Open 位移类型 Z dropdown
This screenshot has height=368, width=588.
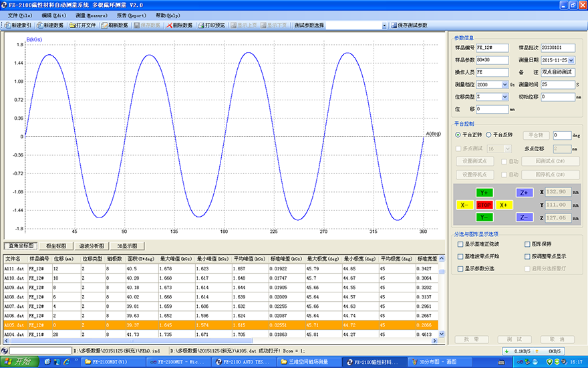tap(504, 97)
